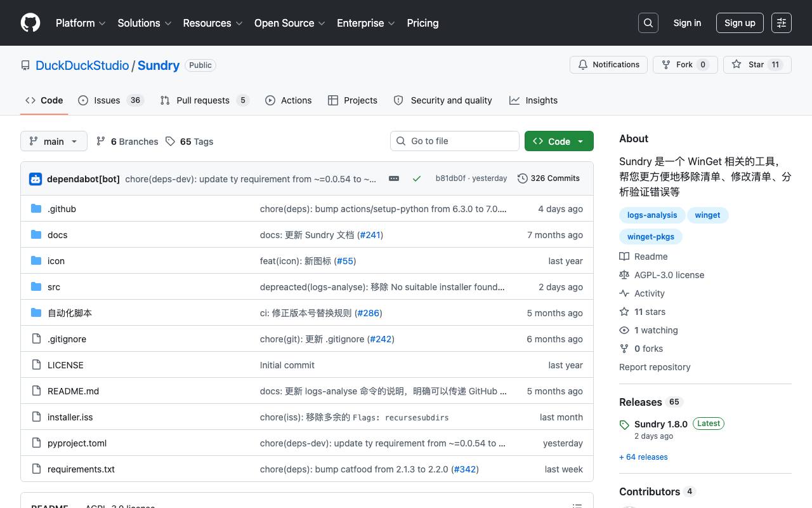This screenshot has width=812, height=508.
Task: Open commit b81db0f
Action: [x=450, y=178]
